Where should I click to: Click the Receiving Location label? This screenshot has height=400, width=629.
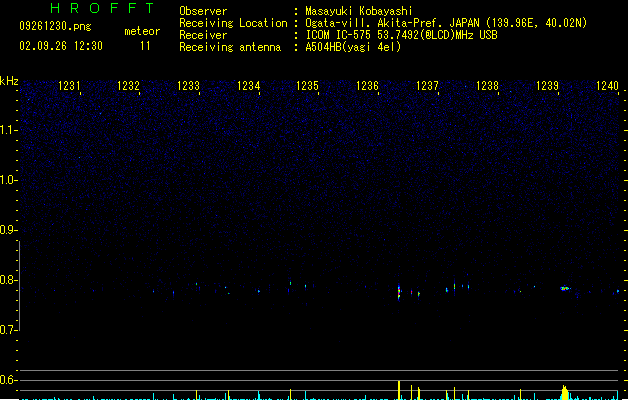pos(233,23)
